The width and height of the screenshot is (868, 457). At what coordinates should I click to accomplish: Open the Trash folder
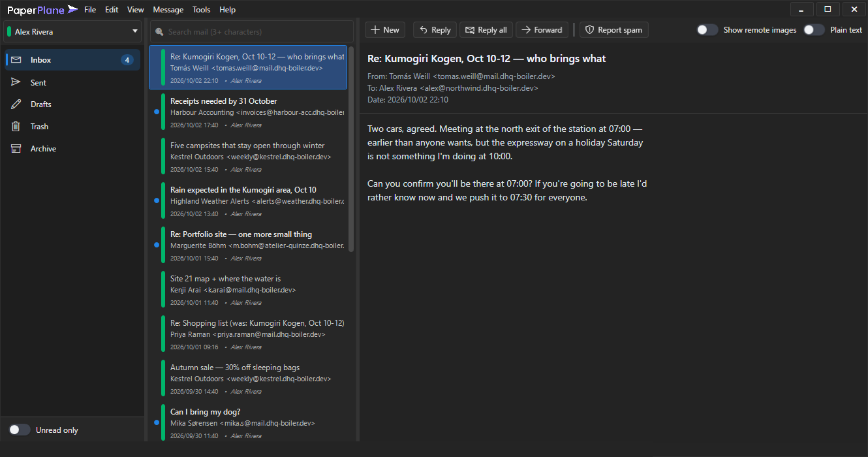72,127
